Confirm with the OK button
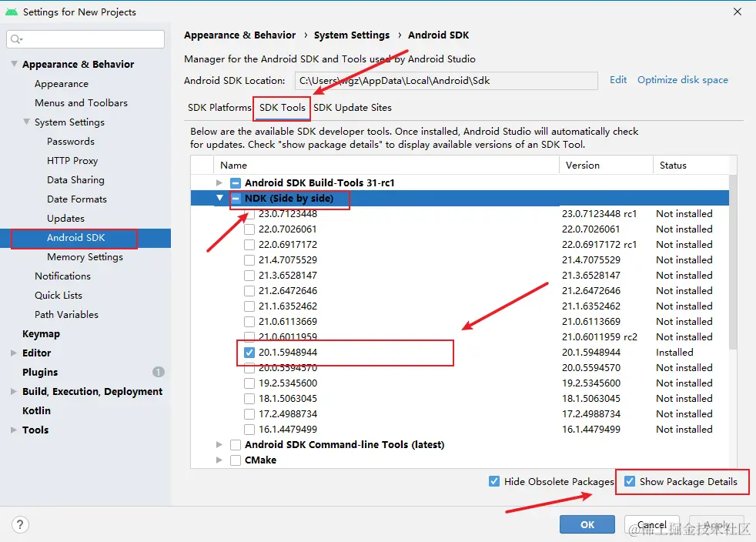 click(x=587, y=524)
